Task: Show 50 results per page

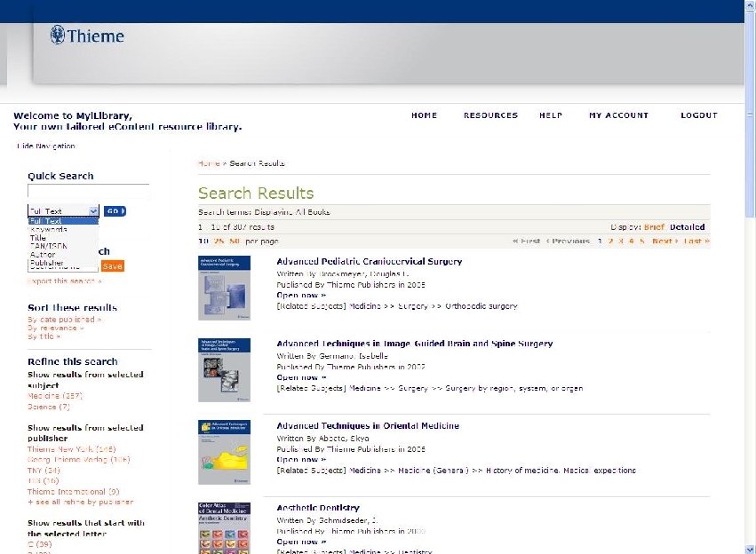Action: (x=235, y=241)
